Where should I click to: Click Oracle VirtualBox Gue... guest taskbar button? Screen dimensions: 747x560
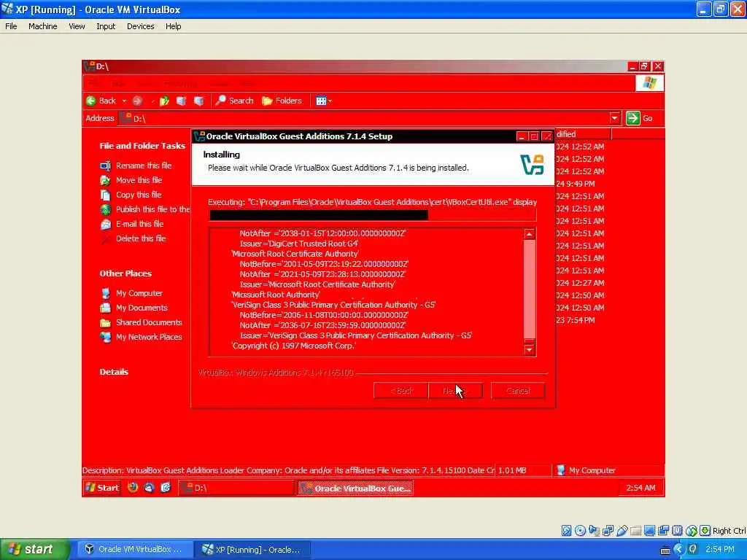click(x=355, y=488)
